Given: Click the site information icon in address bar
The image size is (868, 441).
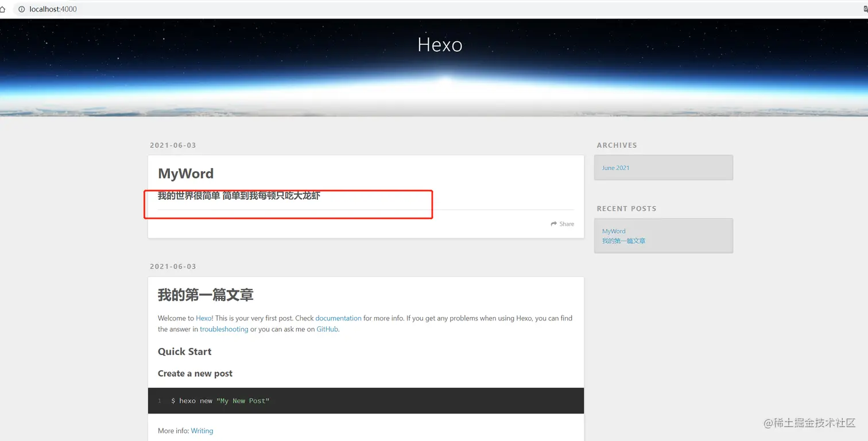Looking at the screenshot, I should (x=21, y=9).
